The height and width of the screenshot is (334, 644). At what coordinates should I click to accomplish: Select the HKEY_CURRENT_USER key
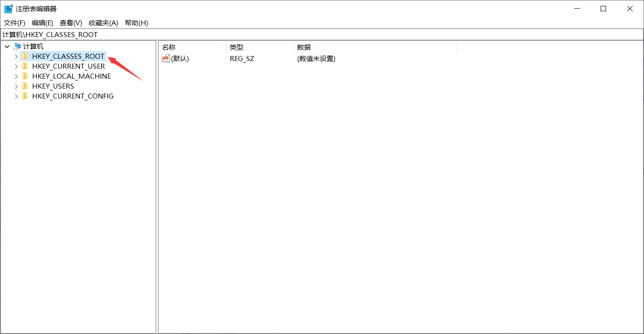point(69,66)
